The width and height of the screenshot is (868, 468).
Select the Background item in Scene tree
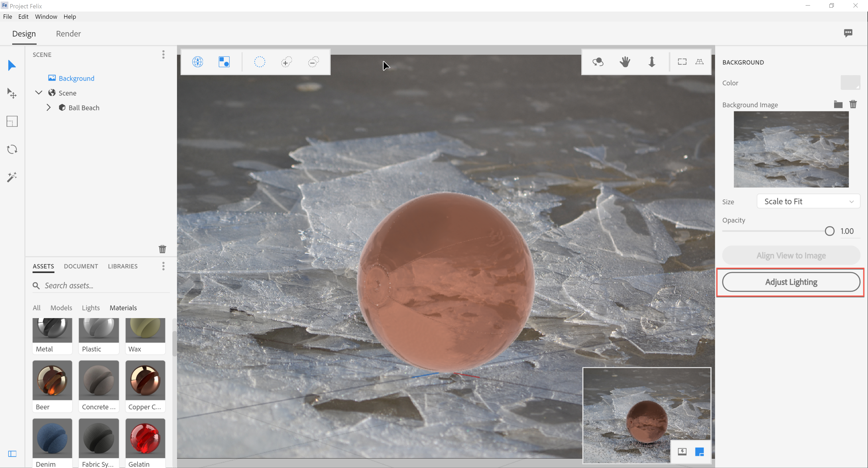(x=76, y=78)
